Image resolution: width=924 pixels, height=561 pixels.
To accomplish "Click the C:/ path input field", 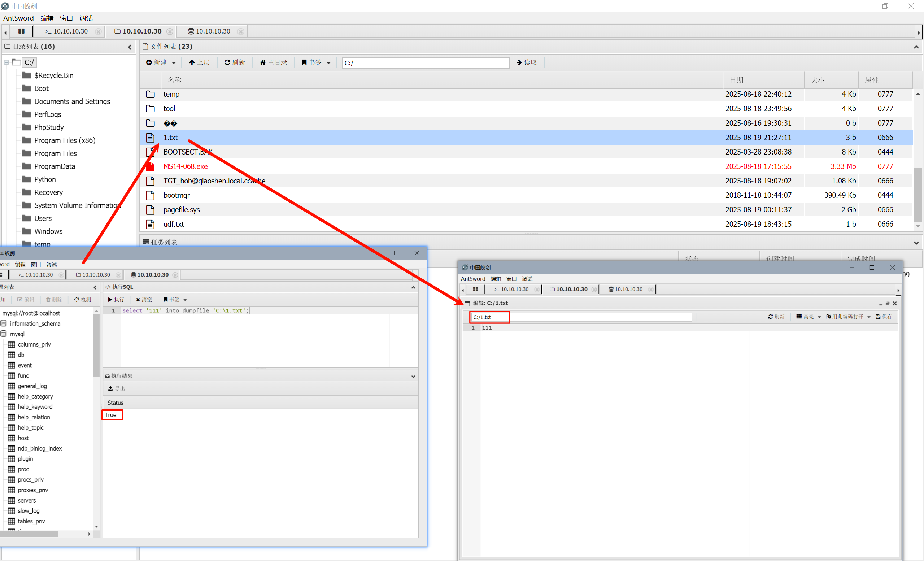I will click(x=426, y=62).
